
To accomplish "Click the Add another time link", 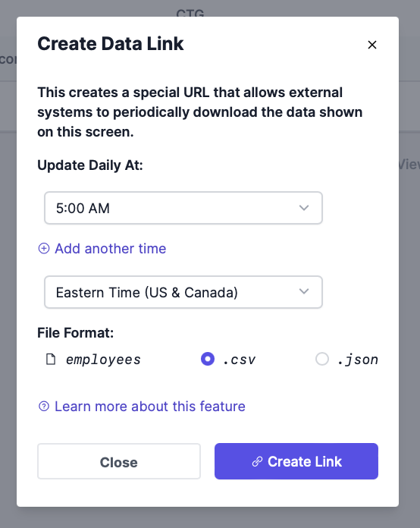I will [111, 249].
